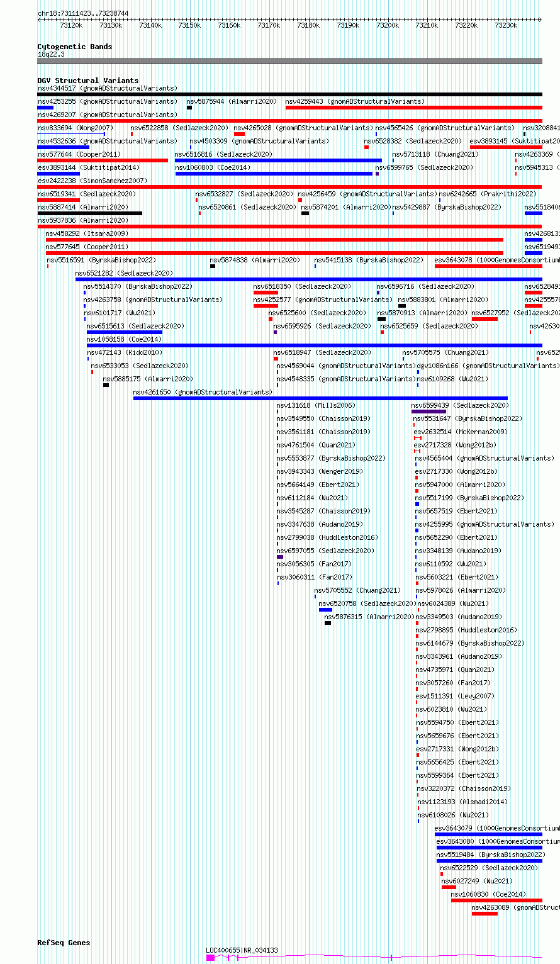Open nsv5516591 (ByrskaBishop2022) variant
Image resolution: width=560 pixels, height=964 pixels.
pyautogui.click(x=102, y=260)
